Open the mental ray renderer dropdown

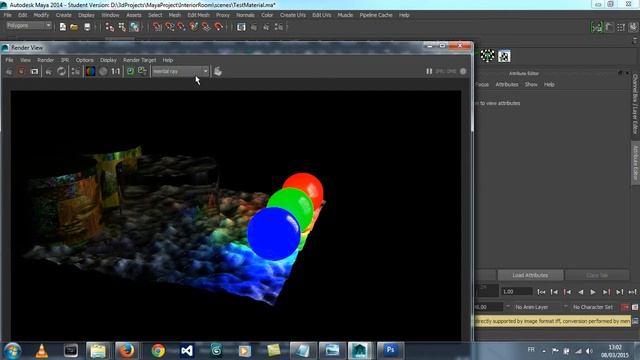[180, 71]
